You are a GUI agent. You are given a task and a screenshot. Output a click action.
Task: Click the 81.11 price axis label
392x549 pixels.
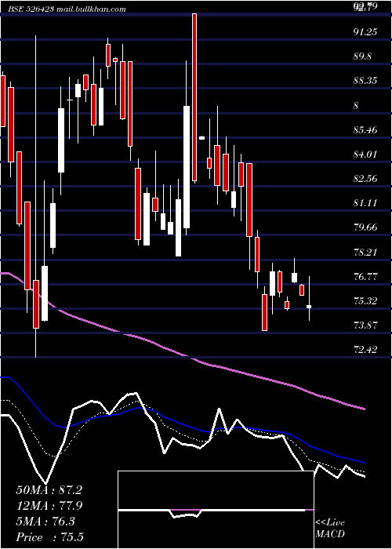[x=366, y=203]
